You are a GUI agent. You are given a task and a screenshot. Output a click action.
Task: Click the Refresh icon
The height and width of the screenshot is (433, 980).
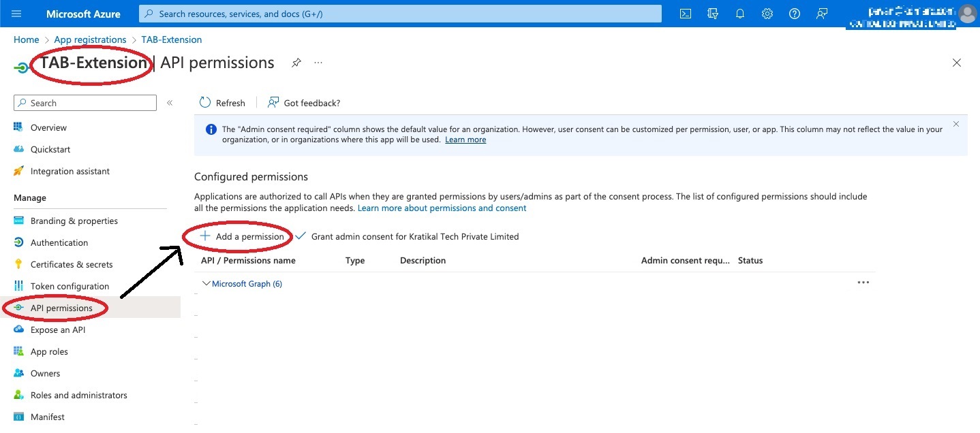[205, 102]
